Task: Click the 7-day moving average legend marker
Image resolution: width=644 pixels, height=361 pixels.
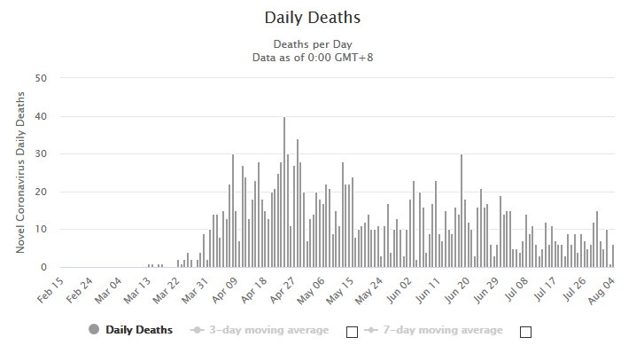Action: 373,330
